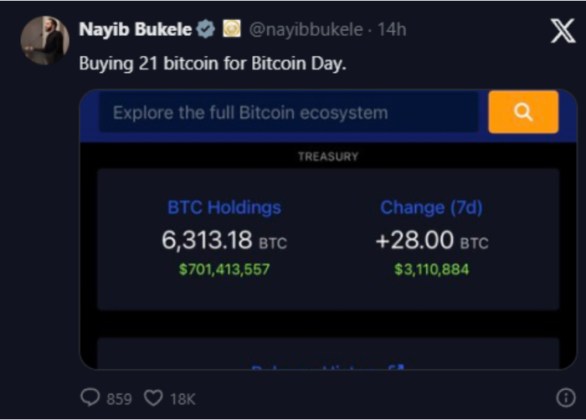Screen dimensions: 586x420
Task: Click the 14h timestamp link
Action: point(392,29)
